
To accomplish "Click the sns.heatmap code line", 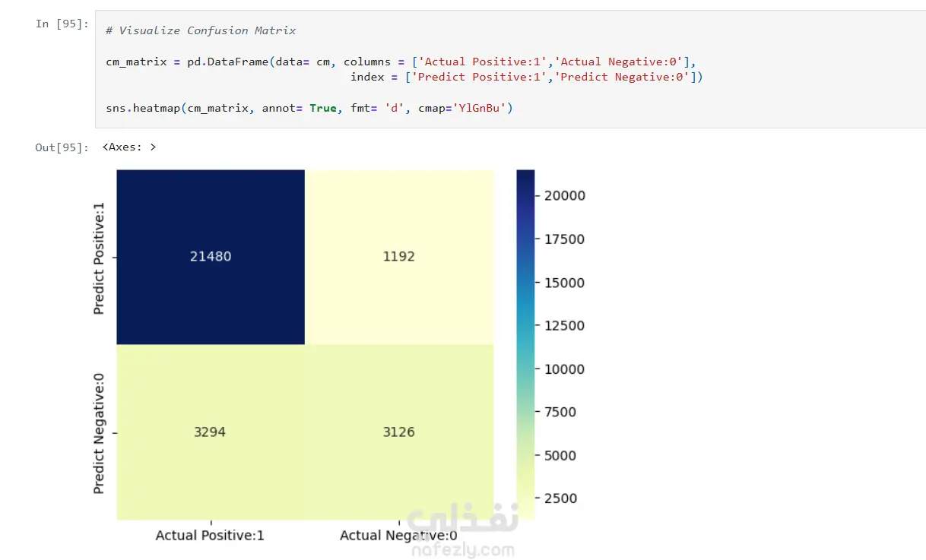I will pyautogui.click(x=309, y=108).
